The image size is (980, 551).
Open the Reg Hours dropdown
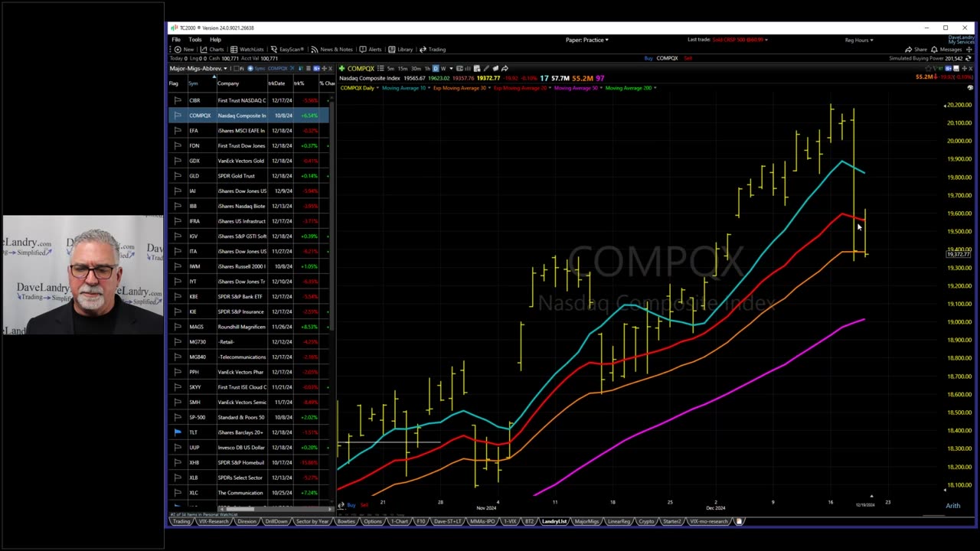859,40
